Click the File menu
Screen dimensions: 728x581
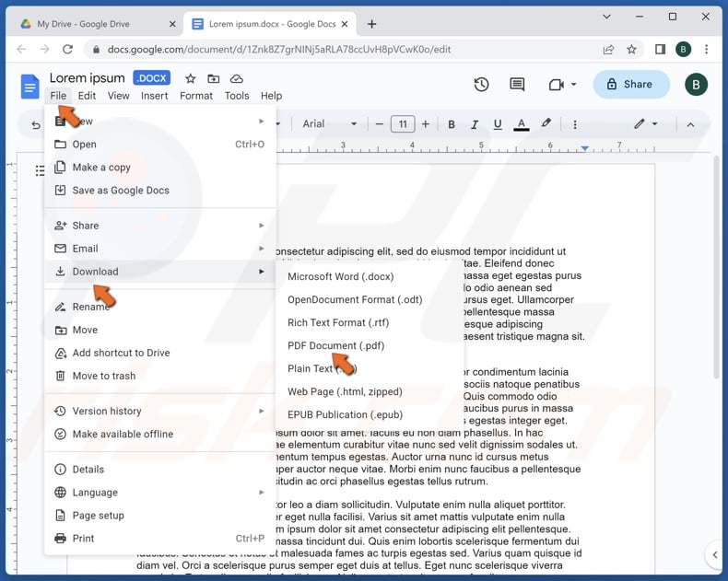(x=58, y=96)
